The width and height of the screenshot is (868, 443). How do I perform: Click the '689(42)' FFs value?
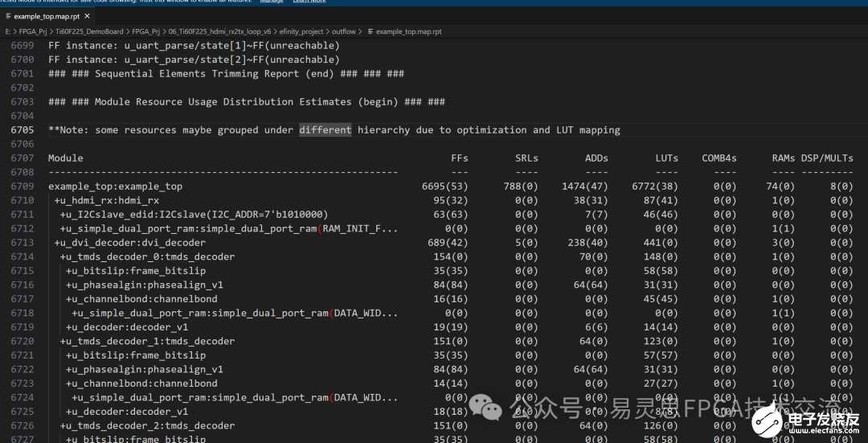coord(448,243)
